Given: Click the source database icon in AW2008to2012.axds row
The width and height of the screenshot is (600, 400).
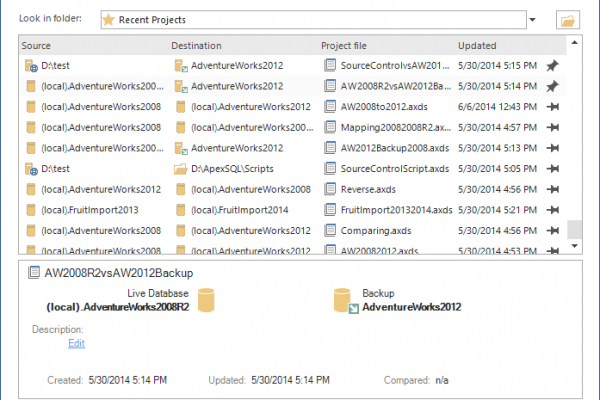Looking at the screenshot, I should tap(31, 107).
